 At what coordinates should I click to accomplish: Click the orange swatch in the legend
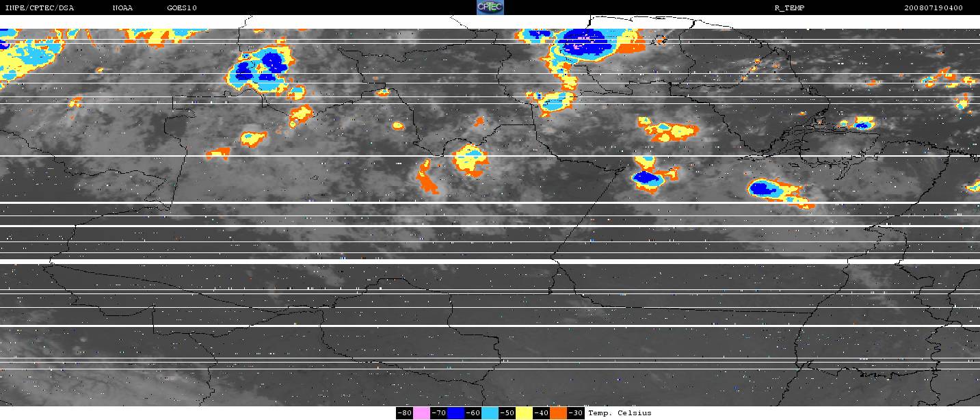[x=558, y=413]
